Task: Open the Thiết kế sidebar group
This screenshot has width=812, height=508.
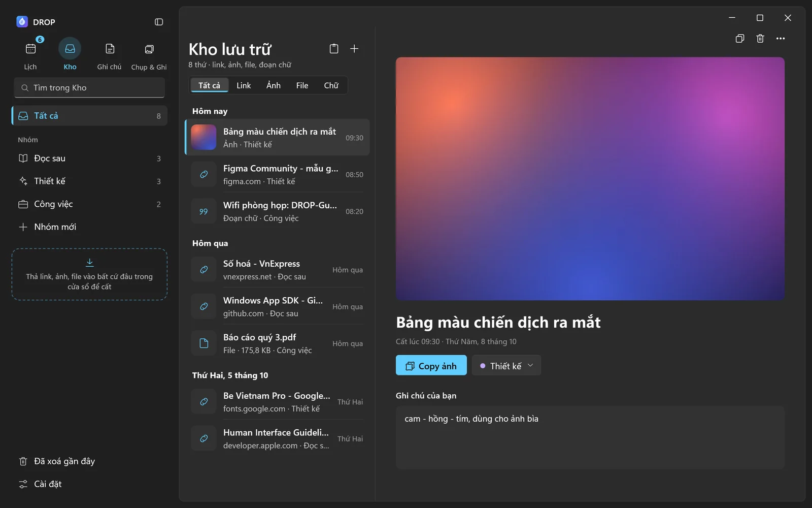Action: point(89,181)
